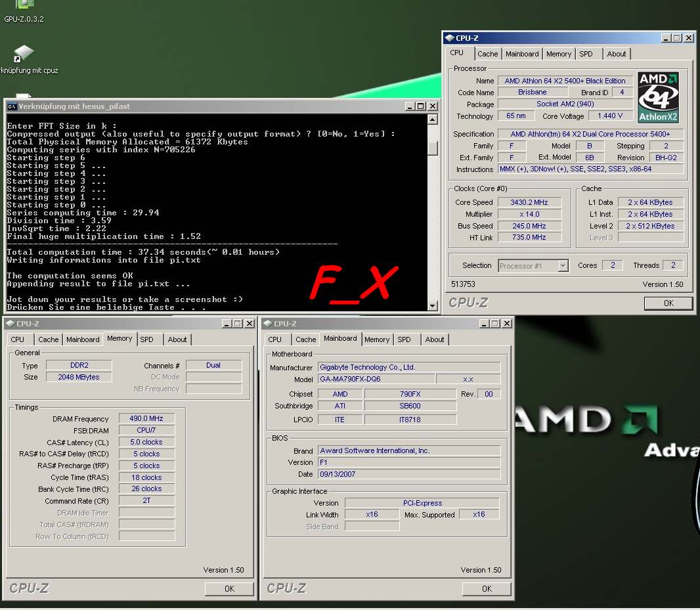Click the title icon of Memory CPU-Z window
Viewport: 700px width, 610px height.
coord(11,323)
